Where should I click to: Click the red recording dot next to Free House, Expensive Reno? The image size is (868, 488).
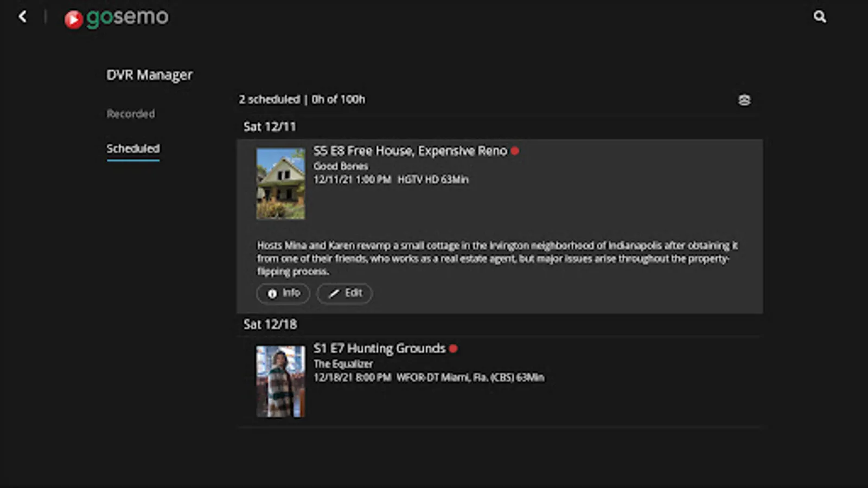click(515, 151)
